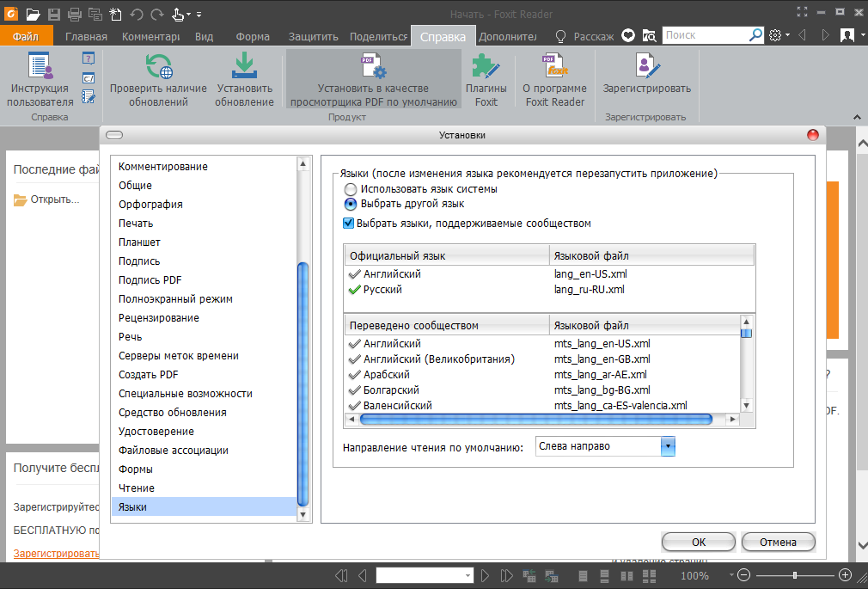Image resolution: width=868 pixels, height=589 pixels.
Task: Switch to the Форма tab
Action: point(253,37)
